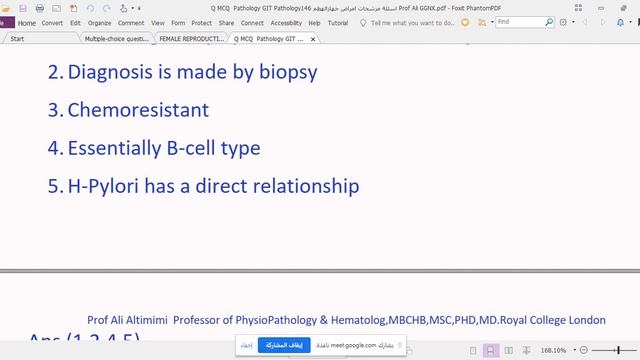The width and height of the screenshot is (640, 360).
Task: Open the Tutorial ribbon tab
Action: click(338, 23)
